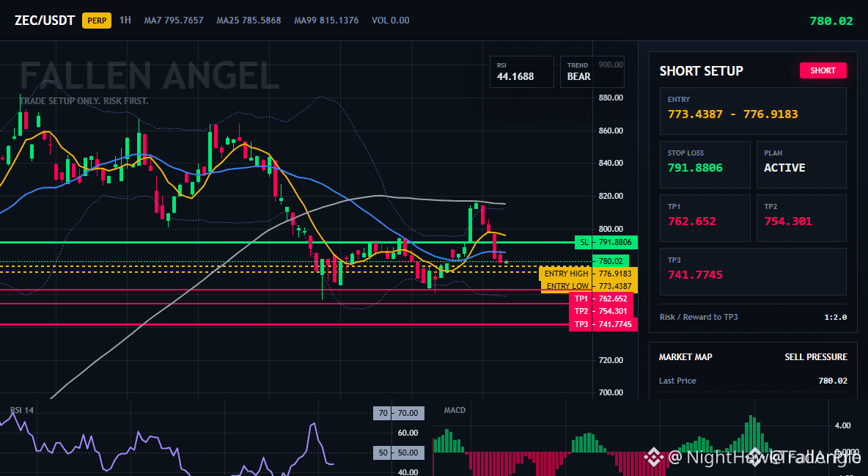Click the TP2 754.301 card
Screen dimensions: 868x476
tap(801, 218)
